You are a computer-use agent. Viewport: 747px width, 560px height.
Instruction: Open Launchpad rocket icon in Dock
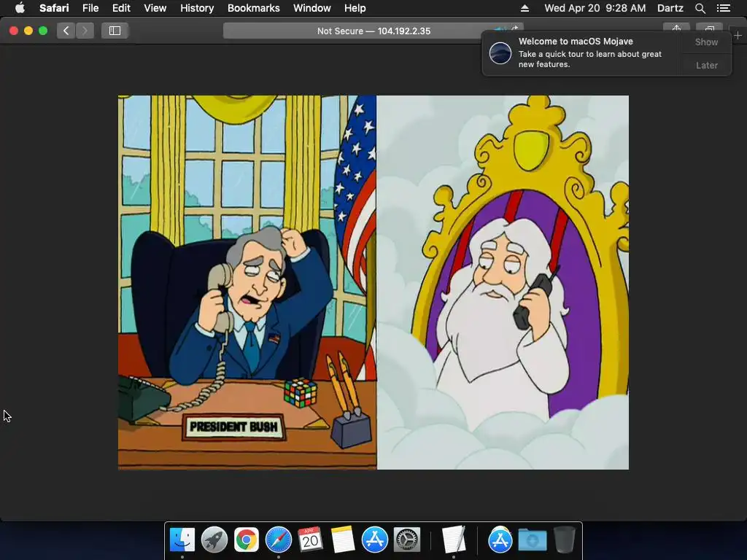point(214,540)
